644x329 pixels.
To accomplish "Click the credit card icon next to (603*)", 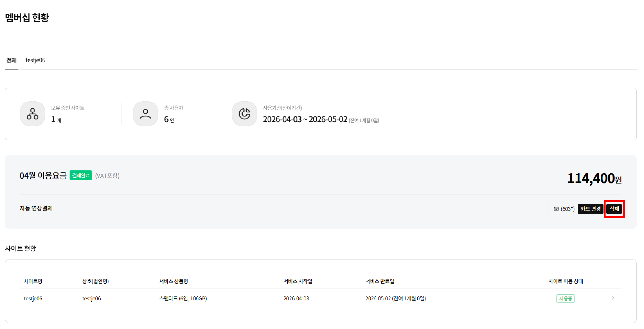I will (556, 209).
